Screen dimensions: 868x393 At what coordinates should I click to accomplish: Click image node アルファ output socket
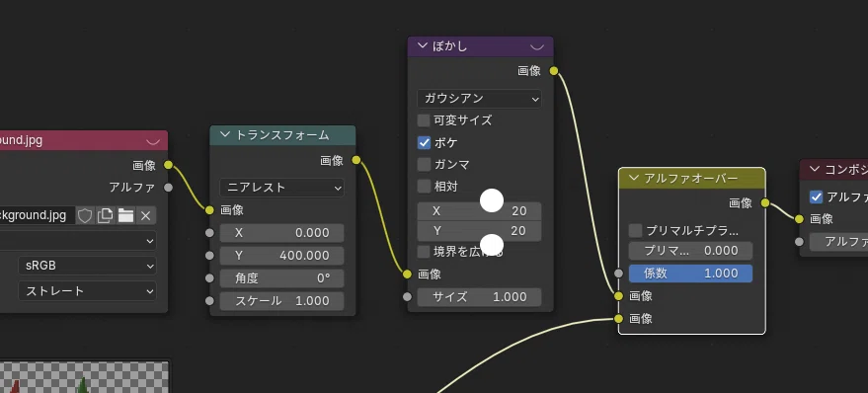point(168,187)
